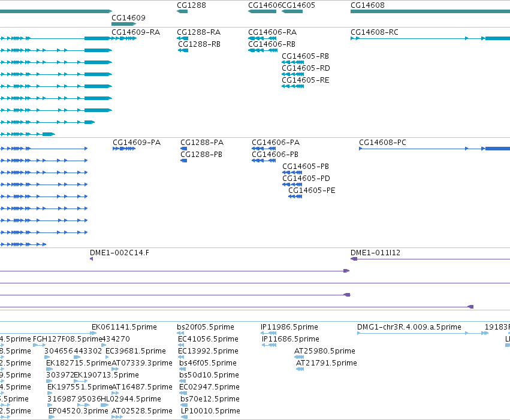The height and width of the screenshot is (420, 510).
Task: Select the AT25980.5prime EST label
Action: click(325, 351)
